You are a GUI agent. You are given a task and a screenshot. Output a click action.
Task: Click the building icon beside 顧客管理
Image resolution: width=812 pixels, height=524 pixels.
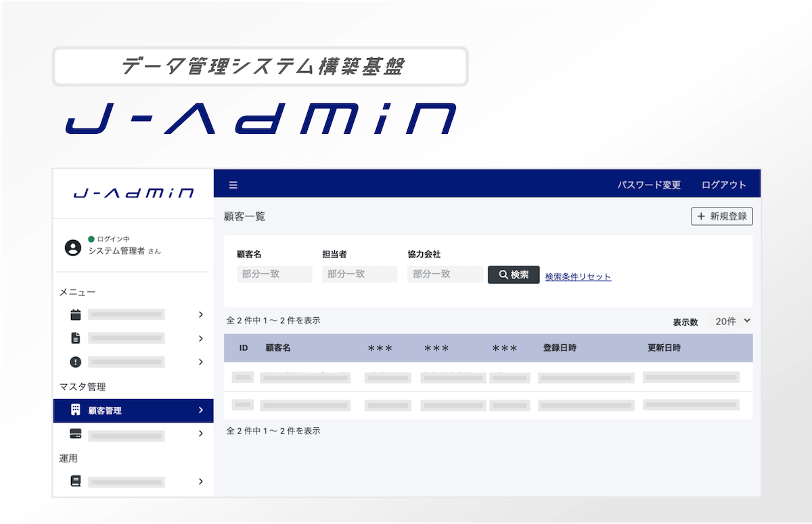click(x=75, y=410)
